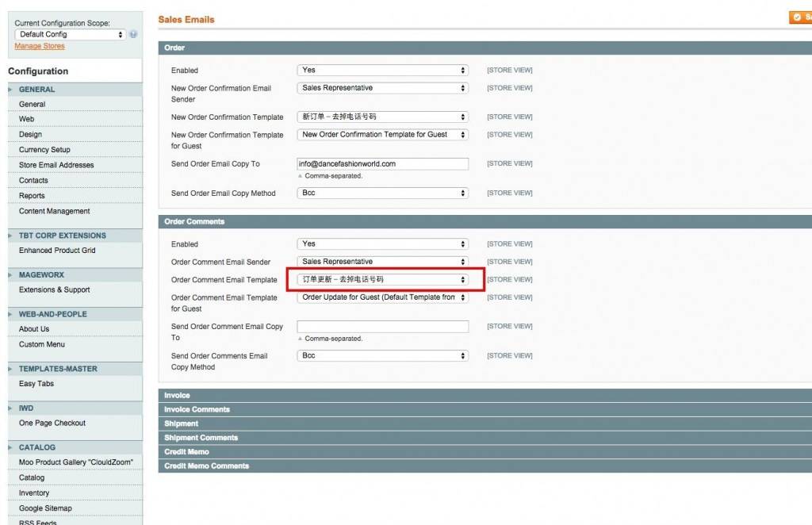Image resolution: width=812 pixels, height=525 pixels.
Task: Click the Manage Stores link
Action: 40,46
